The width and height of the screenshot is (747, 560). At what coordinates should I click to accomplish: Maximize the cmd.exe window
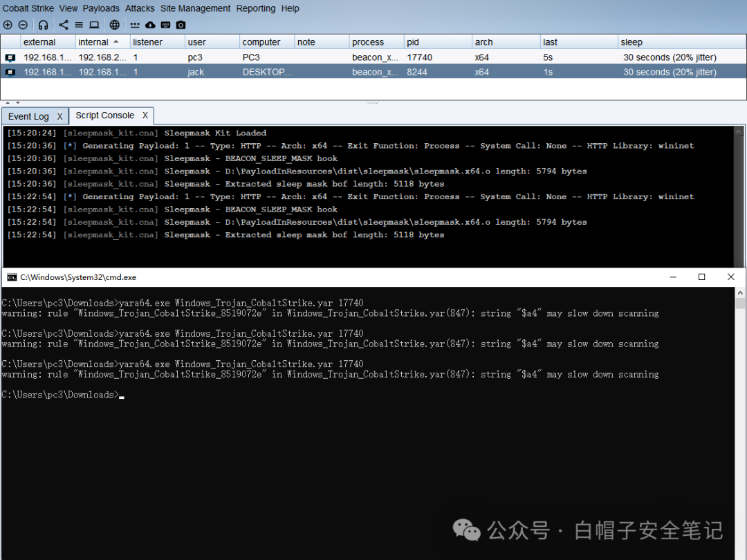[x=702, y=277]
